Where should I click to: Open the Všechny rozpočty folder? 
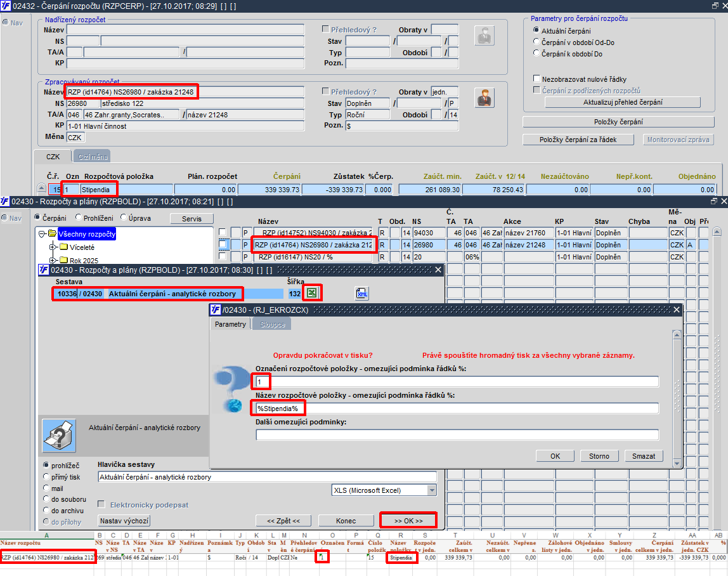click(x=87, y=234)
